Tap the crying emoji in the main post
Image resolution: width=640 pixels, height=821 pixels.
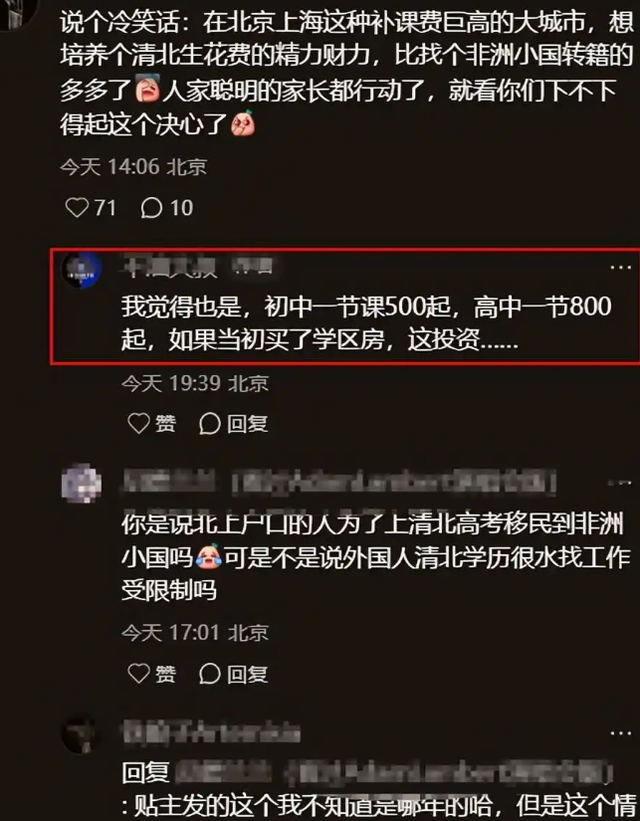(148, 90)
